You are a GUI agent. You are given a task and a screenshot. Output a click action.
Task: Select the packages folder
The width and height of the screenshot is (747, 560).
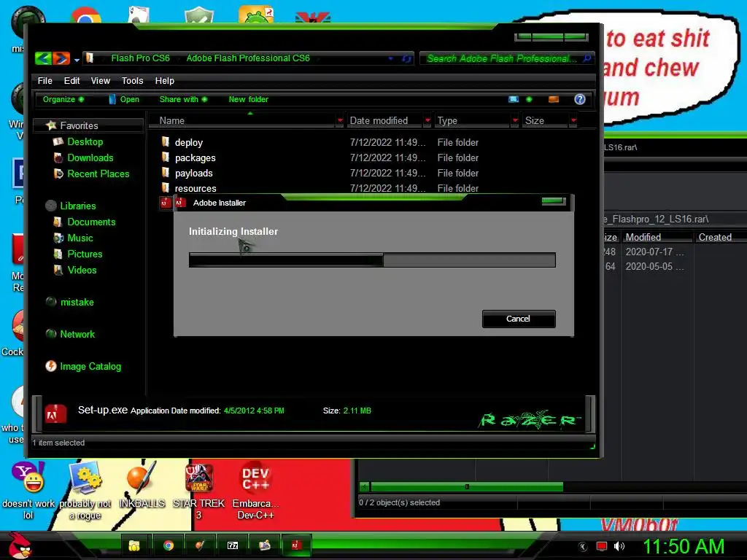195,157
